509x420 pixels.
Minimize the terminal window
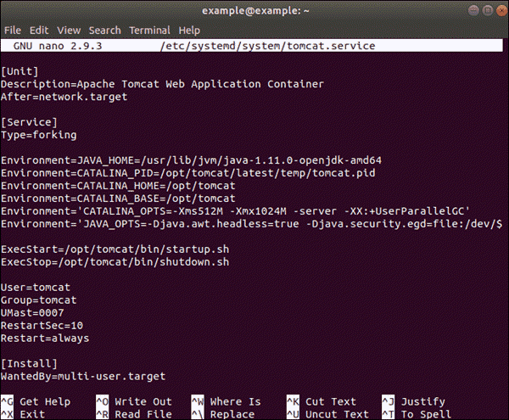[x=473, y=11]
